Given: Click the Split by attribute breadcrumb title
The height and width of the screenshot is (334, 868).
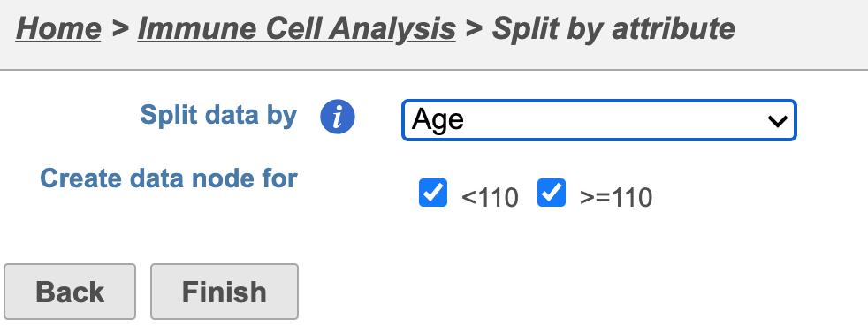Looking at the screenshot, I should coord(613,29).
